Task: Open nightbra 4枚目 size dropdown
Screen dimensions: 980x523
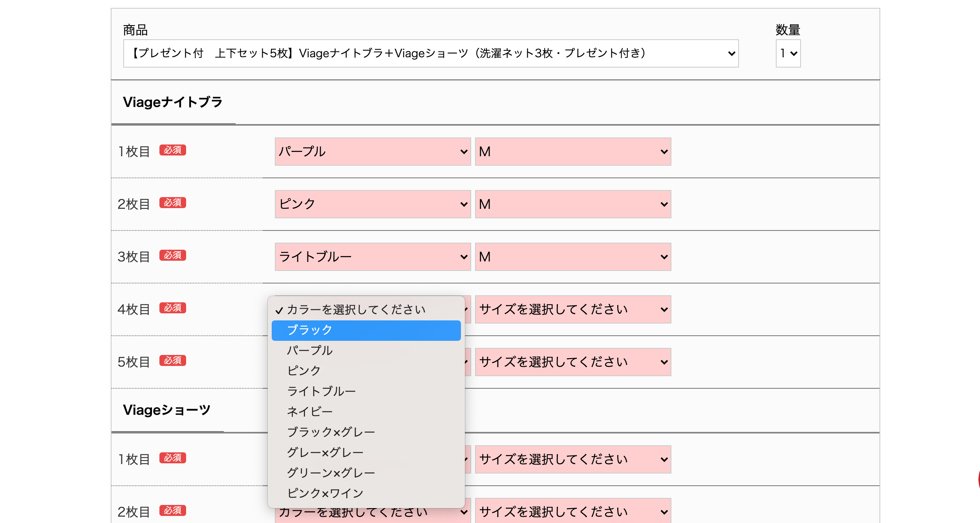Action: click(573, 309)
